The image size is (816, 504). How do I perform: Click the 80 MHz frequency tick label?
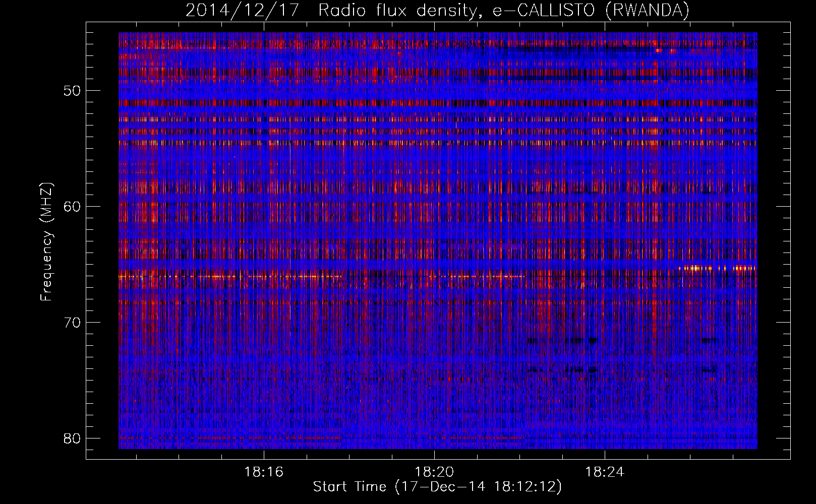(x=73, y=438)
